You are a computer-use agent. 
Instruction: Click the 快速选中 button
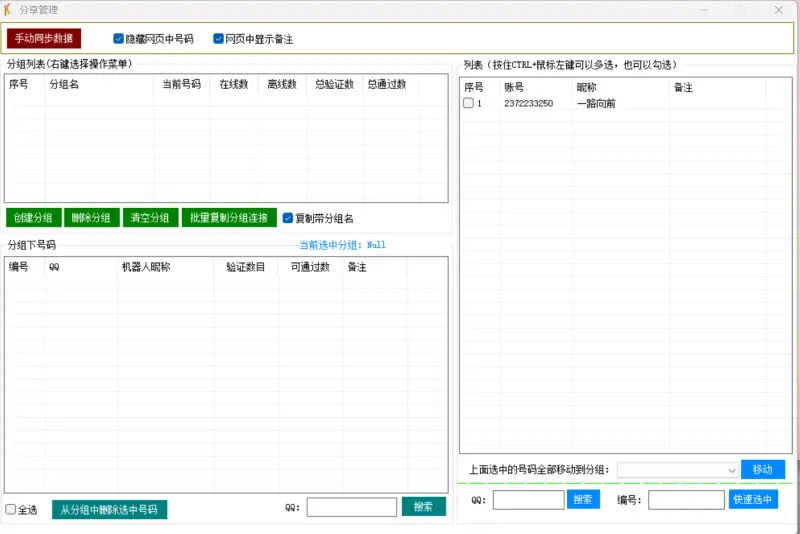click(x=753, y=499)
